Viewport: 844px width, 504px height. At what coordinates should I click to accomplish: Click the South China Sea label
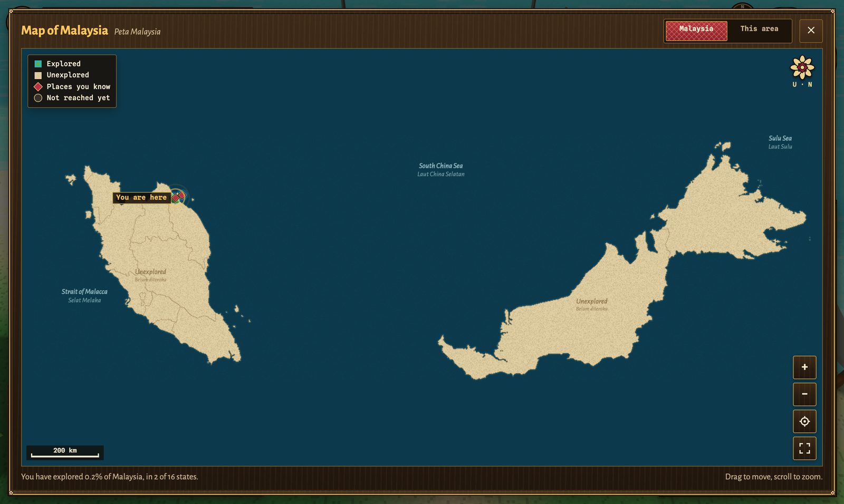[x=441, y=170]
